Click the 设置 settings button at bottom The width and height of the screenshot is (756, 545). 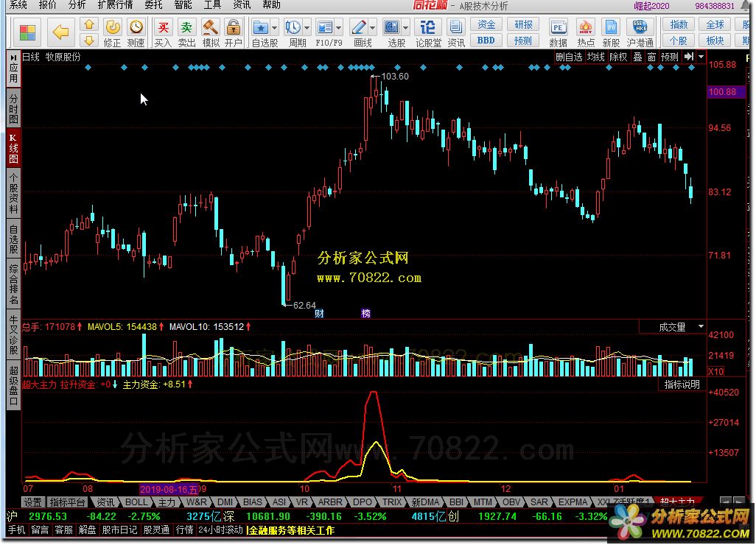(x=32, y=502)
